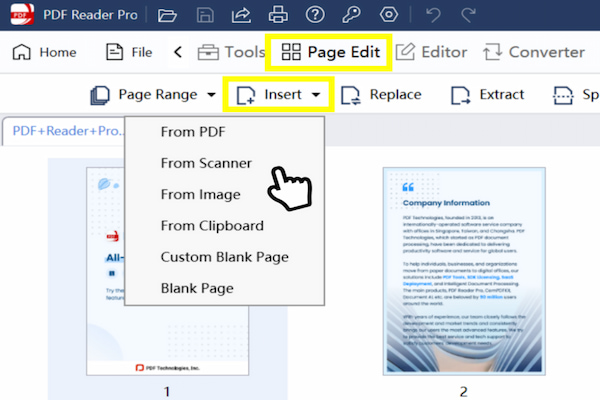Screen dimensions: 600x400
Task: Click the Extract pages button
Action: [488, 95]
